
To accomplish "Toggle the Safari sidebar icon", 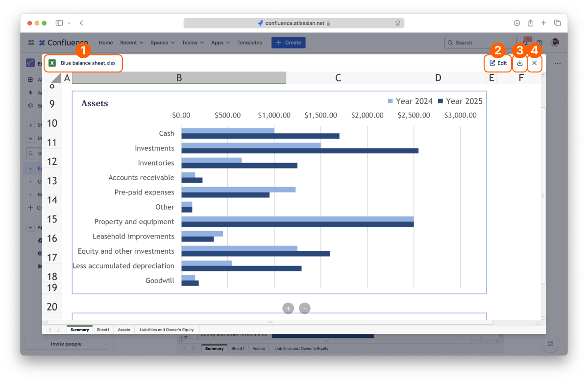I will (x=59, y=23).
